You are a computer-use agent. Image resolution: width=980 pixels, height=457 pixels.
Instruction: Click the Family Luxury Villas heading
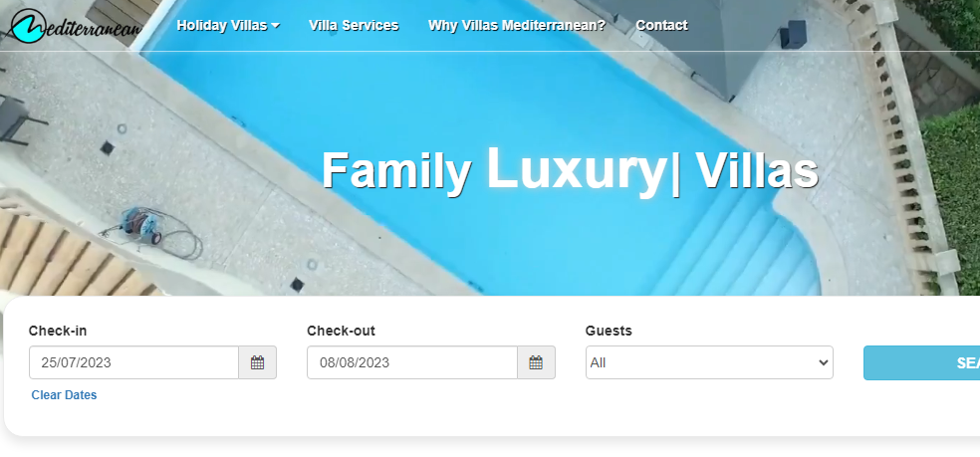click(570, 169)
